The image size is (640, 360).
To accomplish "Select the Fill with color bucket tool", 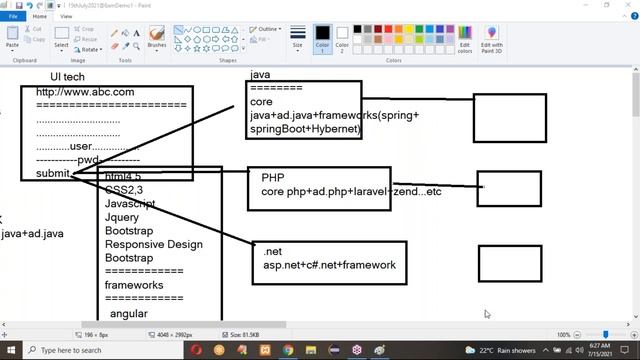I will click(x=125, y=33).
